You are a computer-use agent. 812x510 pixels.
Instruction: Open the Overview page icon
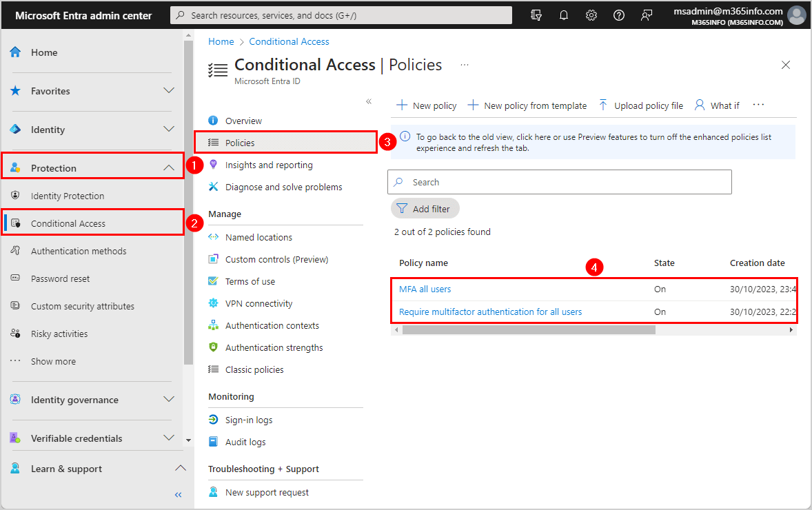(x=214, y=120)
